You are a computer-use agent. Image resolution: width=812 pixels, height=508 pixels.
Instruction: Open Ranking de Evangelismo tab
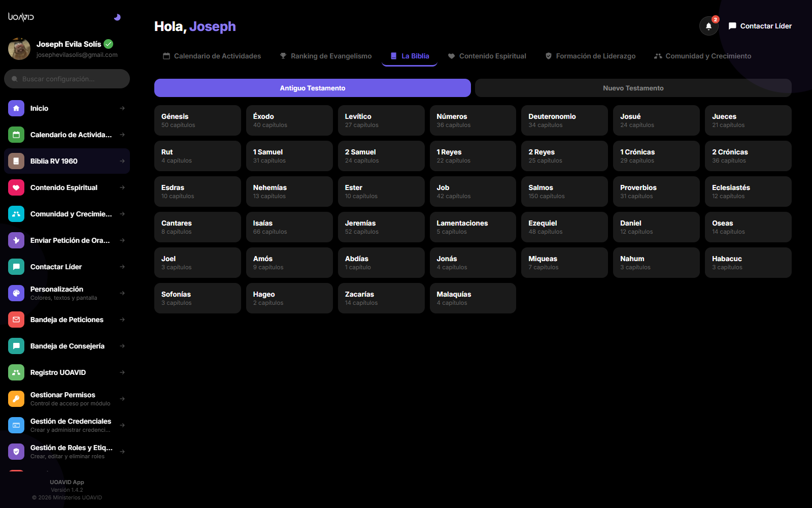[x=326, y=56]
